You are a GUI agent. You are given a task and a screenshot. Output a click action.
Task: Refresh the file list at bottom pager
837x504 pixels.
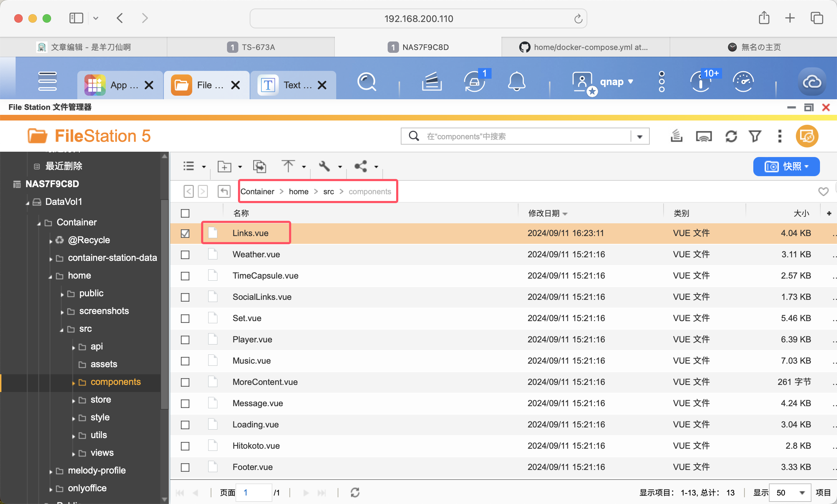pyautogui.click(x=355, y=492)
